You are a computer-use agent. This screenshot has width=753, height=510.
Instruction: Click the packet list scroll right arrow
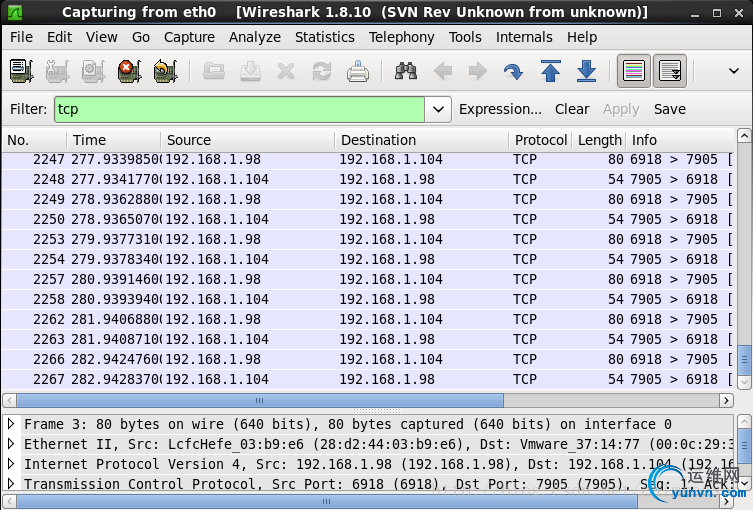(x=726, y=400)
